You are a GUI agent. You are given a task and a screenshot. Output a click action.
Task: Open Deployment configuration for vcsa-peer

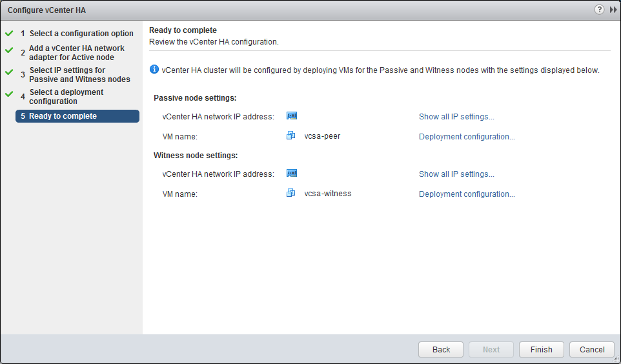pyautogui.click(x=467, y=137)
